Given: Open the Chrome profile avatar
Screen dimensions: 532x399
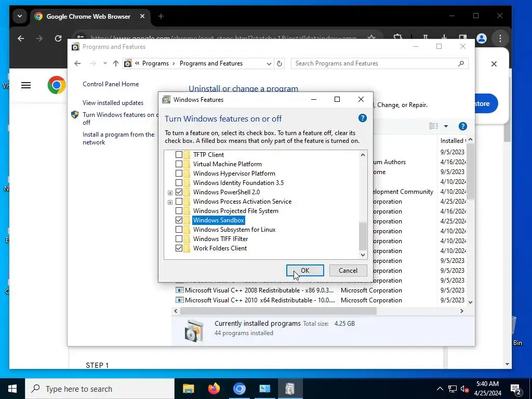Looking at the screenshot, I should [482, 38].
